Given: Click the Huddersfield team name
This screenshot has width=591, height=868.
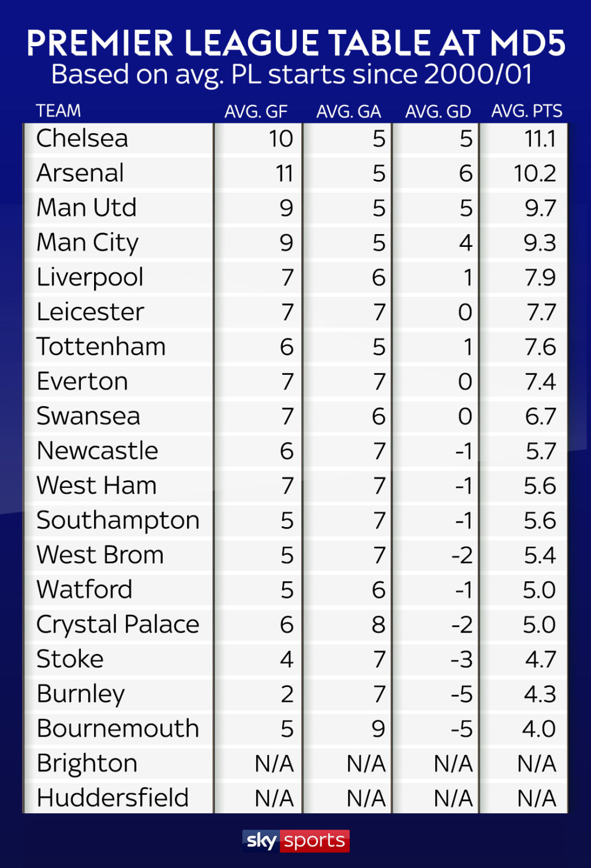Looking at the screenshot, I should (113, 798).
